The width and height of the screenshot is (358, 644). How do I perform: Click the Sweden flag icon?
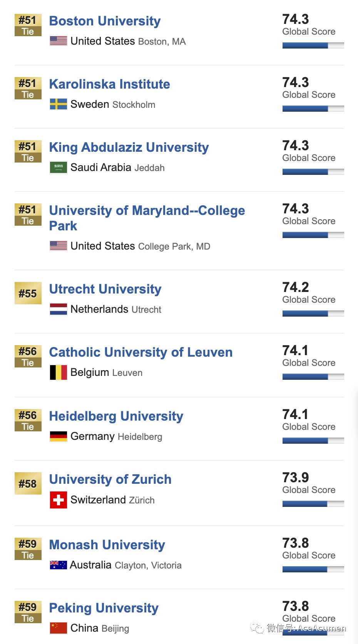click(59, 104)
